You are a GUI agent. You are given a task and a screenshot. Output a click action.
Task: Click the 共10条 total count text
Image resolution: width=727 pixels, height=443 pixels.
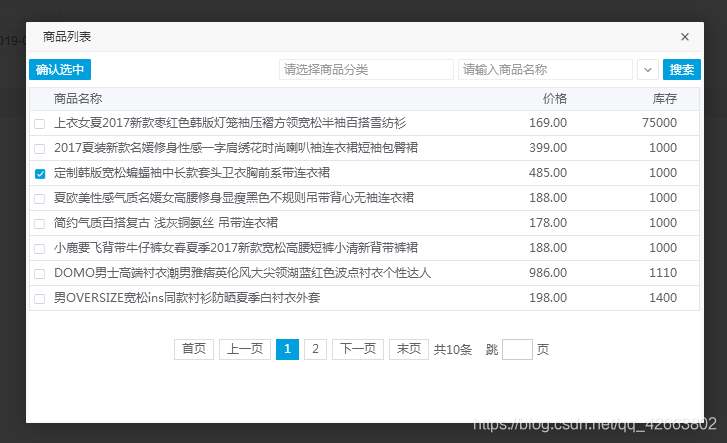[x=453, y=350]
